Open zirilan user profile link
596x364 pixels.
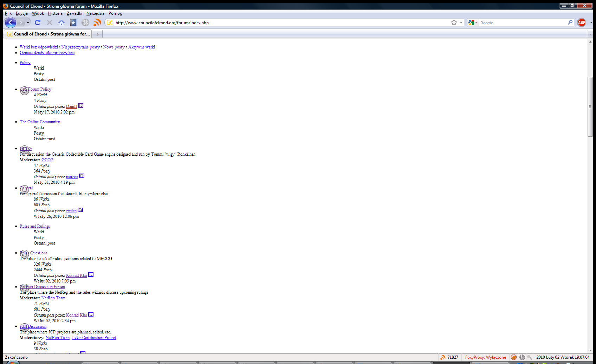point(71,211)
